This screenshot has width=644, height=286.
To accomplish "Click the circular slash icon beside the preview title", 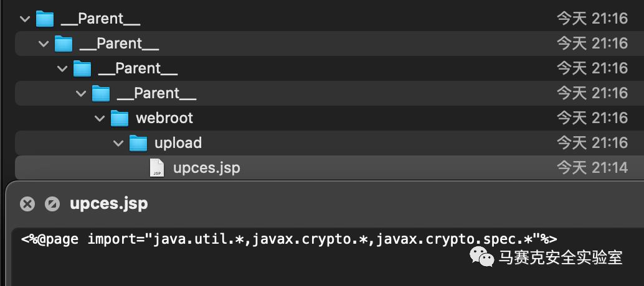I will (52, 204).
